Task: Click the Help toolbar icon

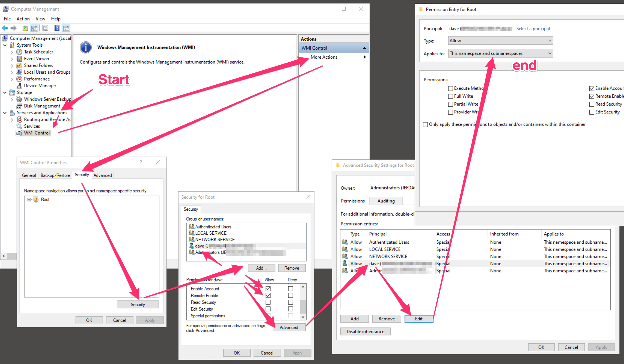Action: coord(57,28)
